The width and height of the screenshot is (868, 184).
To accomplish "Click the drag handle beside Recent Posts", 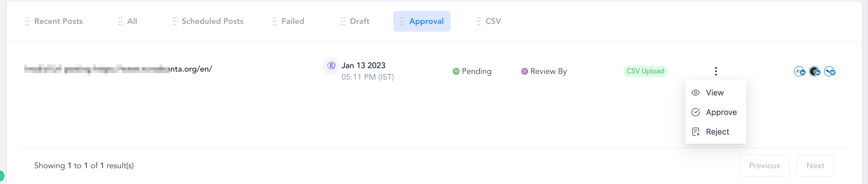I will 27,22.
